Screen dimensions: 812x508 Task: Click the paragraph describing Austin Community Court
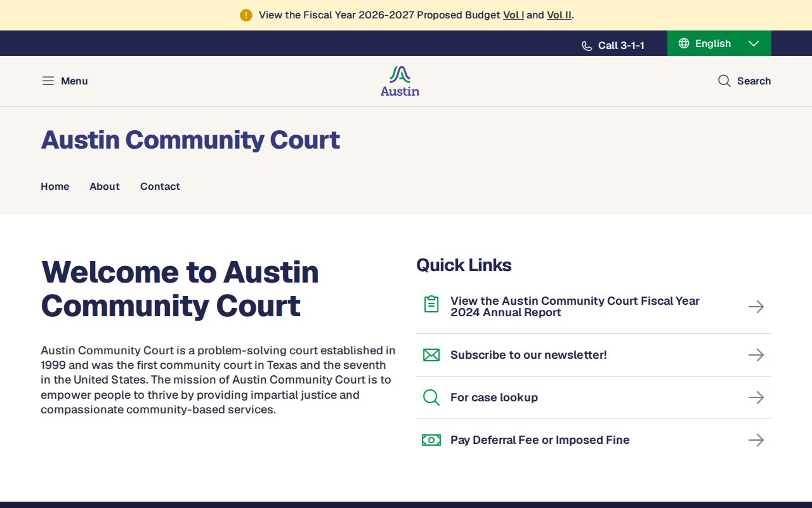[x=218, y=380]
